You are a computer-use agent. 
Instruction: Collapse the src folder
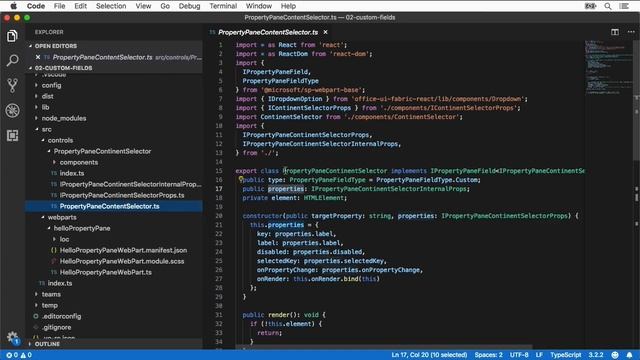click(x=47, y=129)
